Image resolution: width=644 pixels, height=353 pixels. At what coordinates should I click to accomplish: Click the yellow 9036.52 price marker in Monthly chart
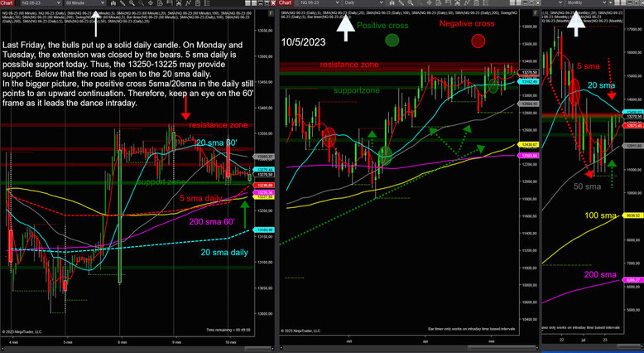click(633, 215)
